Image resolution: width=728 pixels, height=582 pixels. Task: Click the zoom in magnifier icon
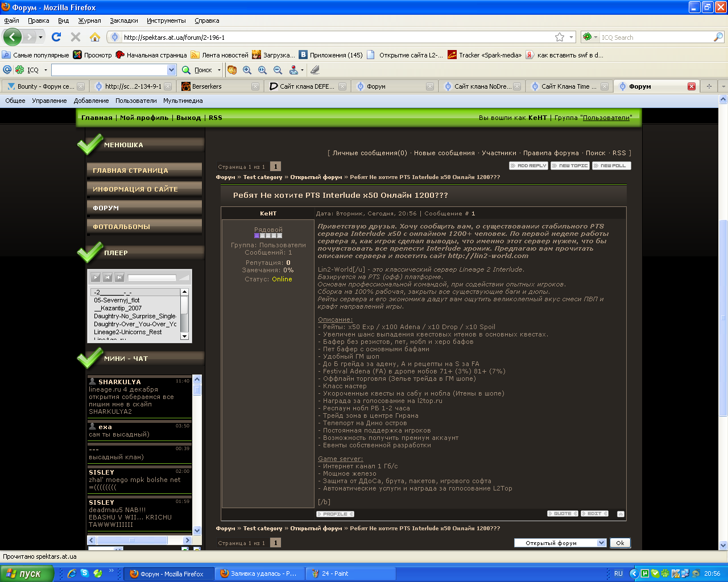point(247,70)
